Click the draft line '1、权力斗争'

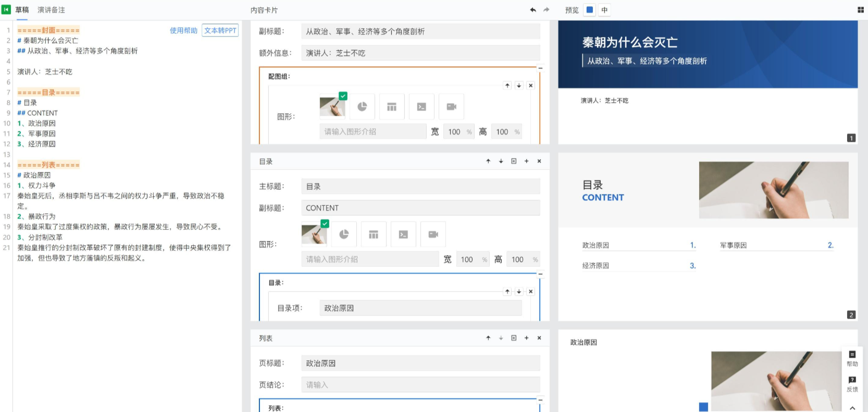click(x=36, y=185)
